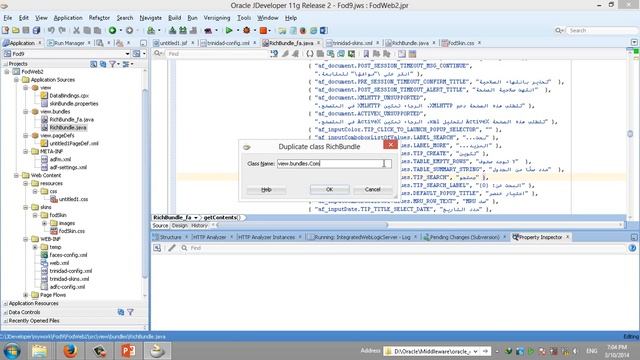Click the search magnifier in editor Find bar
The width and height of the screenshot is (640, 360).
coord(157,54)
